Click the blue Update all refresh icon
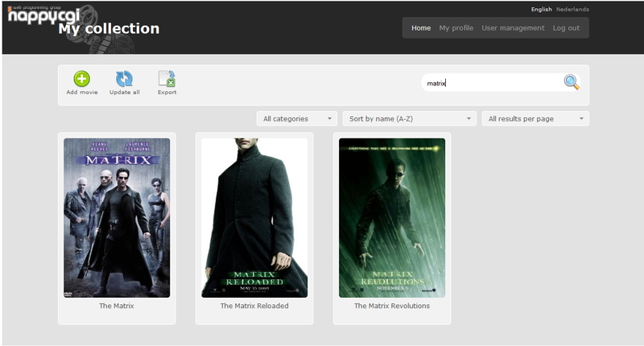Image resolution: width=644 pixels, height=346 pixels. click(124, 78)
